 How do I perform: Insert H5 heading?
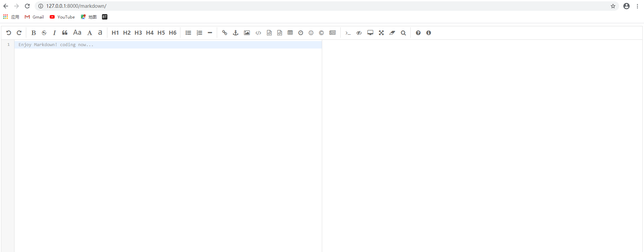161,33
